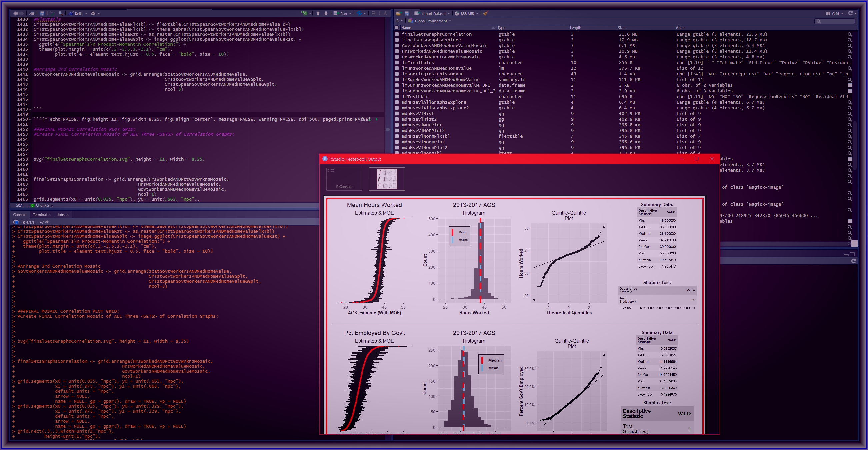The image size is (868, 450).
Task: Open Import Dataset menu
Action: click(432, 13)
